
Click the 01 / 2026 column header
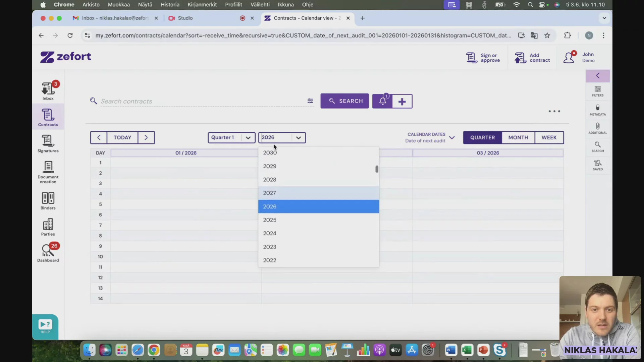pyautogui.click(x=186, y=153)
